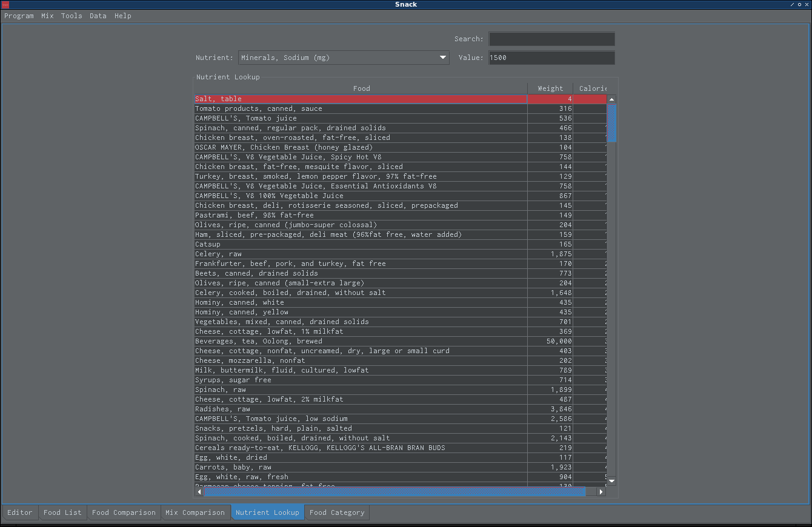The height and width of the screenshot is (527, 812).
Task: Switch to the Editor tab
Action: pyautogui.click(x=20, y=512)
